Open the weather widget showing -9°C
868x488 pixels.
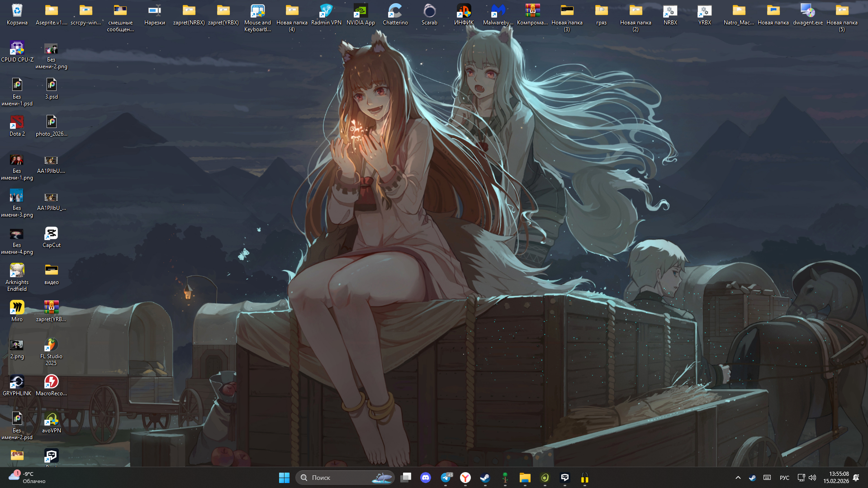27,477
